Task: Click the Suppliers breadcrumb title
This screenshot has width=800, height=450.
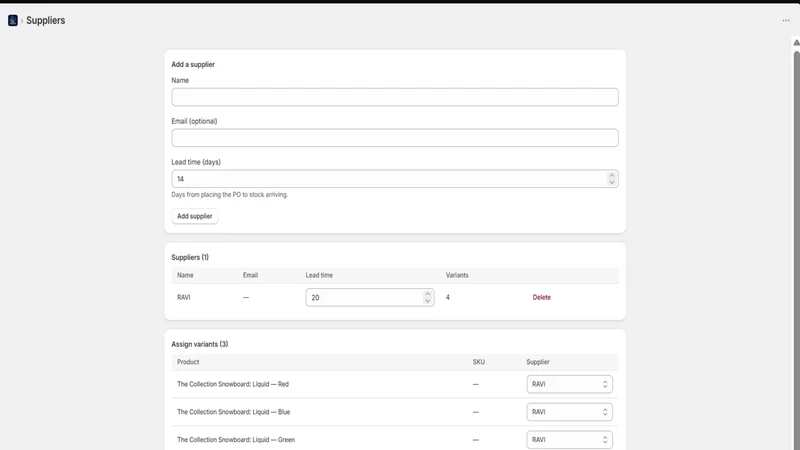Action: [x=45, y=20]
